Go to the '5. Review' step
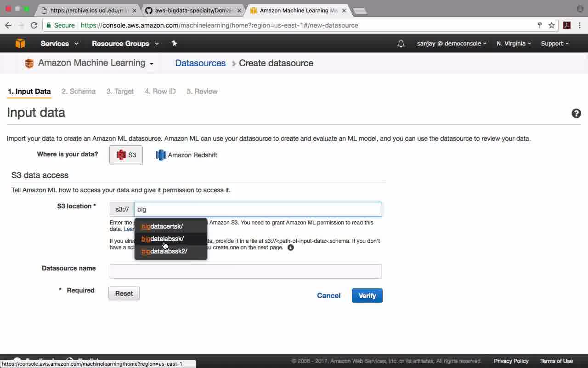The width and height of the screenshot is (588, 368). coord(202,91)
